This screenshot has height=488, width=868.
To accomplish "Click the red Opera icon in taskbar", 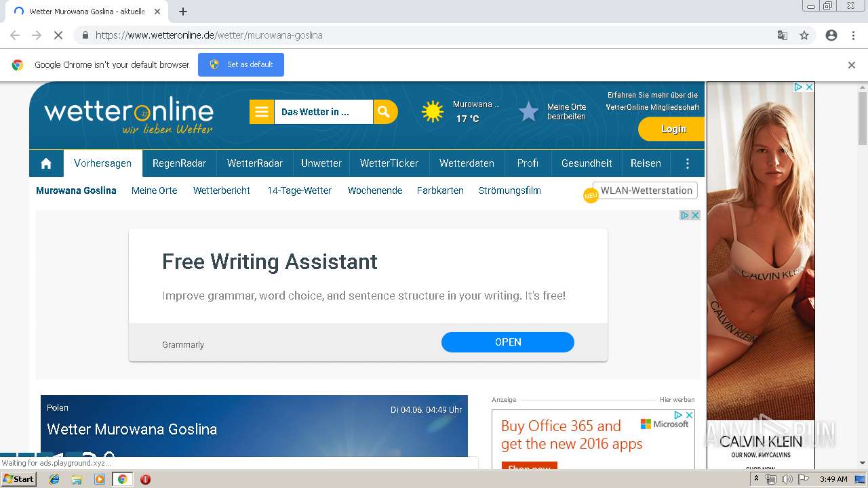I will 145,479.
